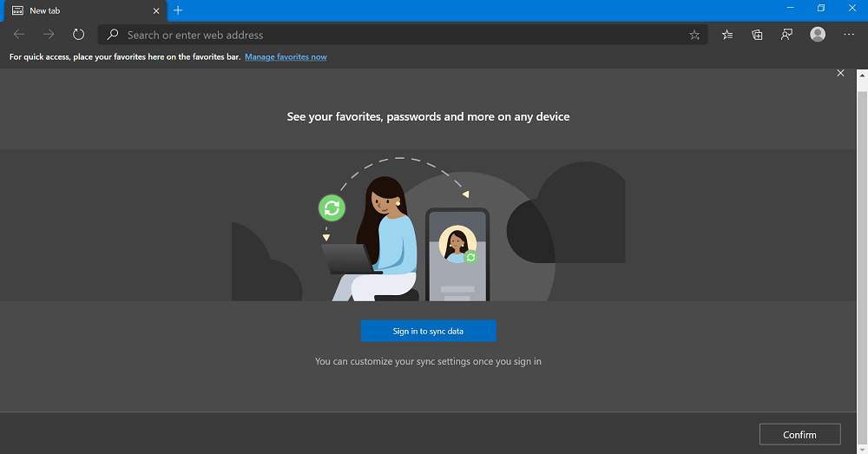
Task: Click 'You can customize your sync settings' text
Action: (x=428, y=361)
